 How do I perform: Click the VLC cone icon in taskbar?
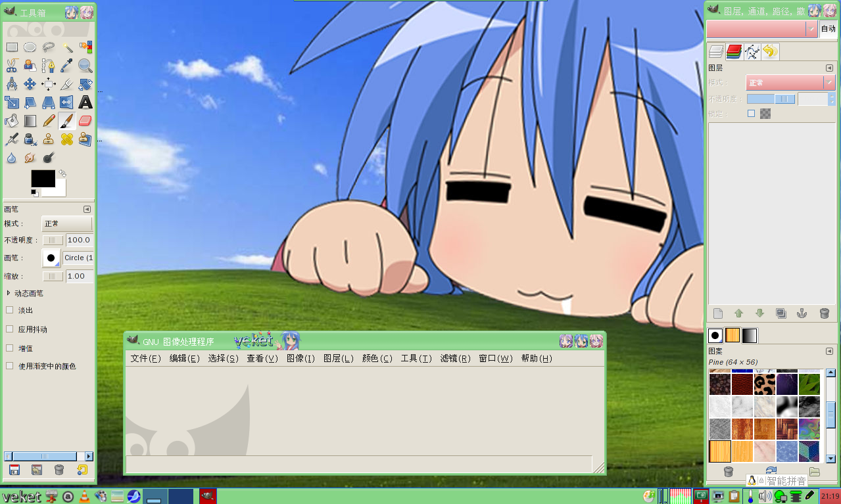click(x=84, y=496)
